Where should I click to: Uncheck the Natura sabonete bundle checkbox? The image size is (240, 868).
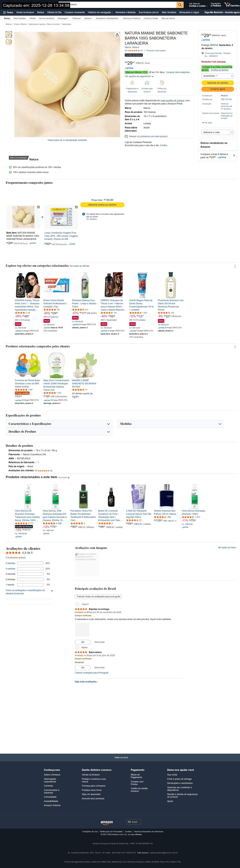[x=38, y=207]
